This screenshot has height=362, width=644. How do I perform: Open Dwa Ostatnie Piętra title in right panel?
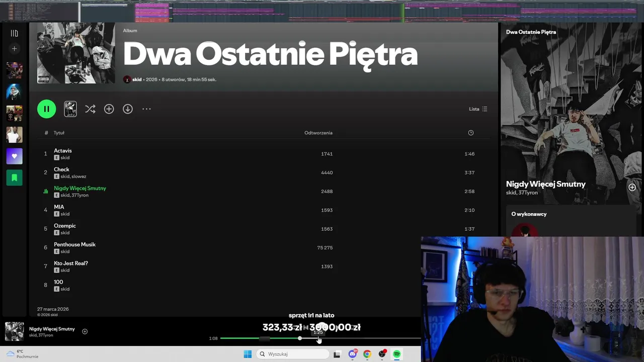(531, 32)
